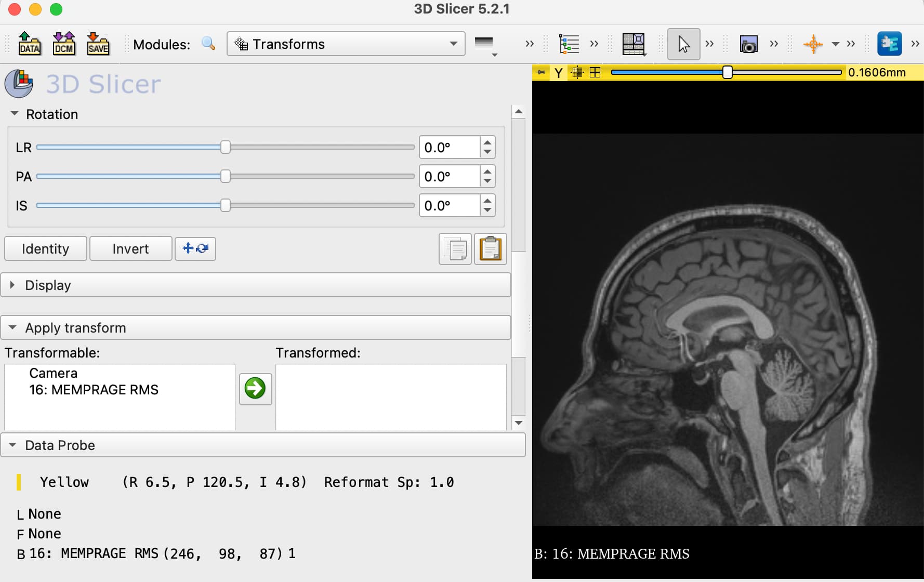The width and height of the screenshot is (924, 582).
Task: Collapse the Apply transform section
Action: (x=256, y=327)
